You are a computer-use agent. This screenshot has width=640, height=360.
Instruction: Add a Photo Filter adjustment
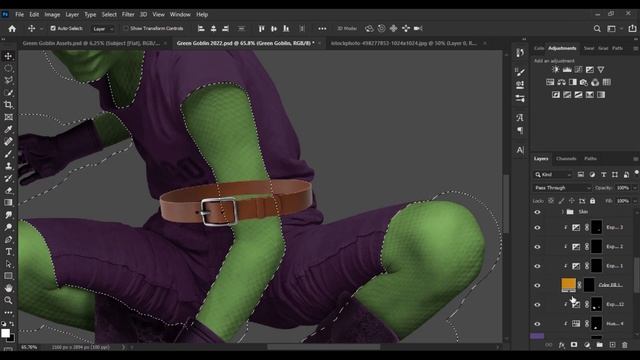coord(584,82)
